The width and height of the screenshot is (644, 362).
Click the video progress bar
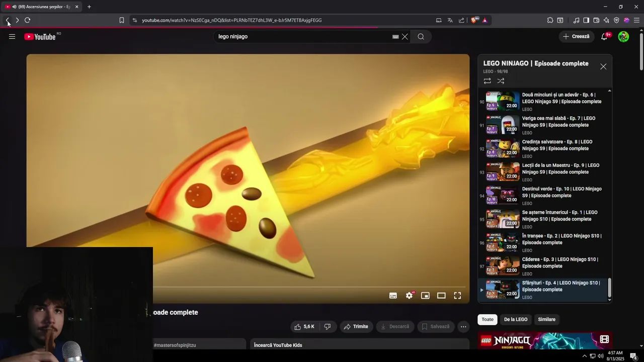click(x=309, y=287)
